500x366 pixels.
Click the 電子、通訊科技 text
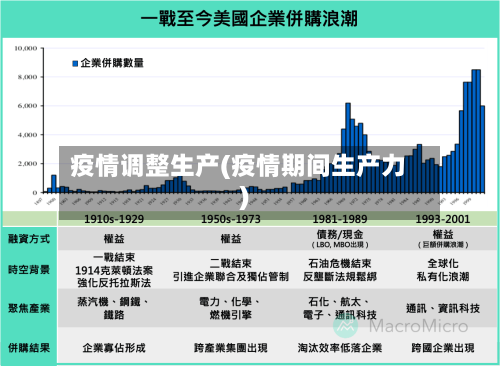pos(340,315)
